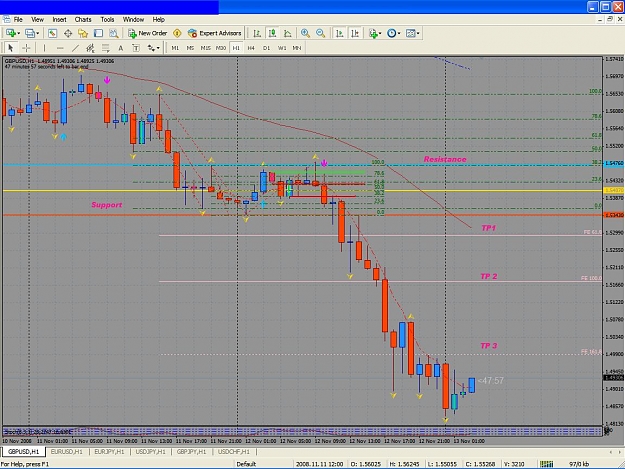625x469 pixels.
Task: Open the Data Window crosshair icon
Action: [68, 33]
